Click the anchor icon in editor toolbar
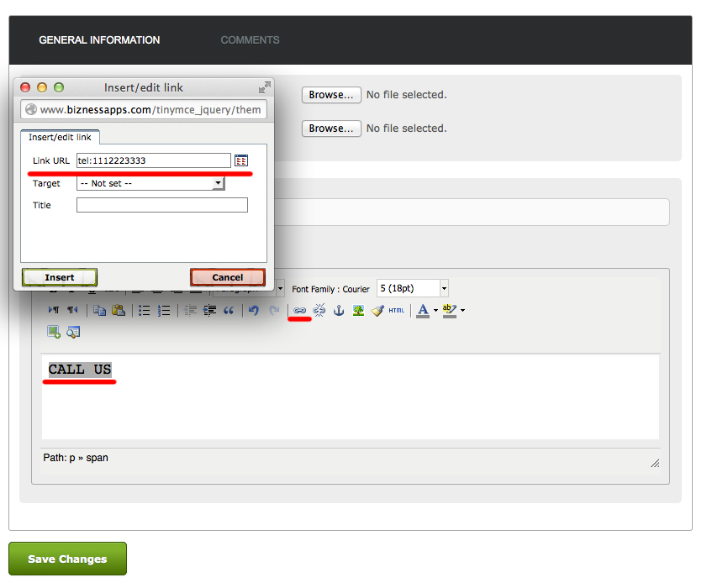The image size is (707, 588). 340,311
